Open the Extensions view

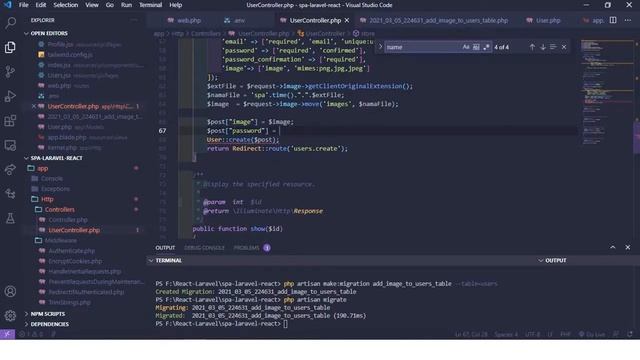coord(10,121)
